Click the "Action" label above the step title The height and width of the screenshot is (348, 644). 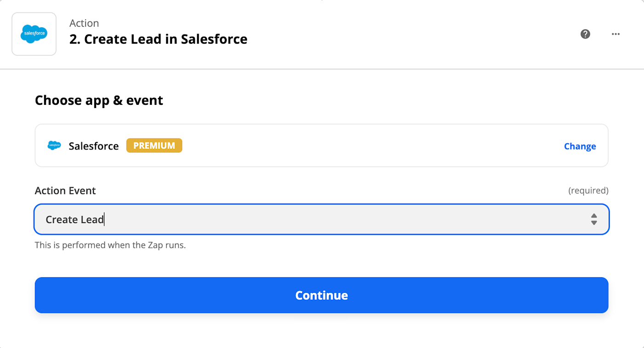pyautogui.click(x=84, y=23)
